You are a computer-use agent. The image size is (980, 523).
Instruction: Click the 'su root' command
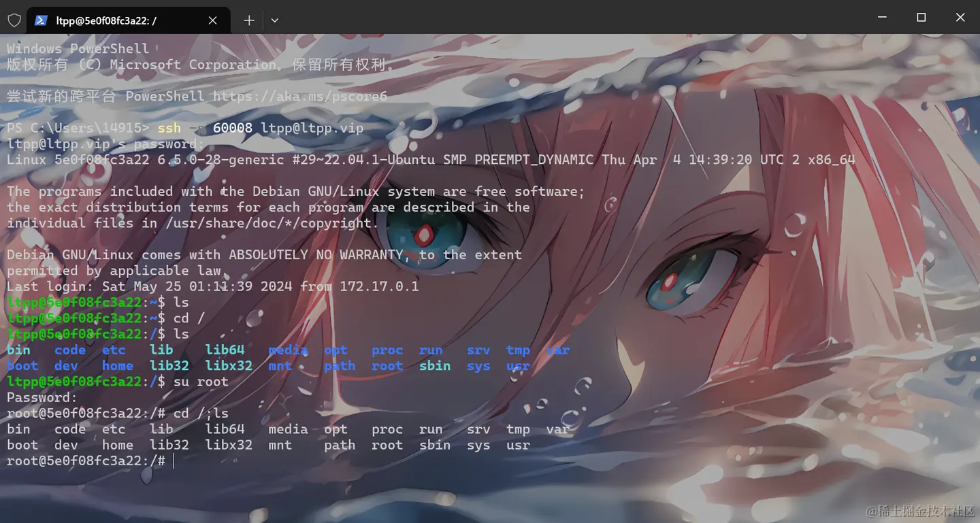(x=201, y=382)
